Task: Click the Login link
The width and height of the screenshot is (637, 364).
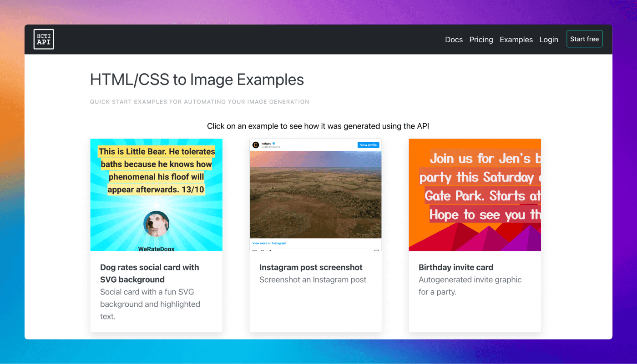Action: click(x=549, y=40)
